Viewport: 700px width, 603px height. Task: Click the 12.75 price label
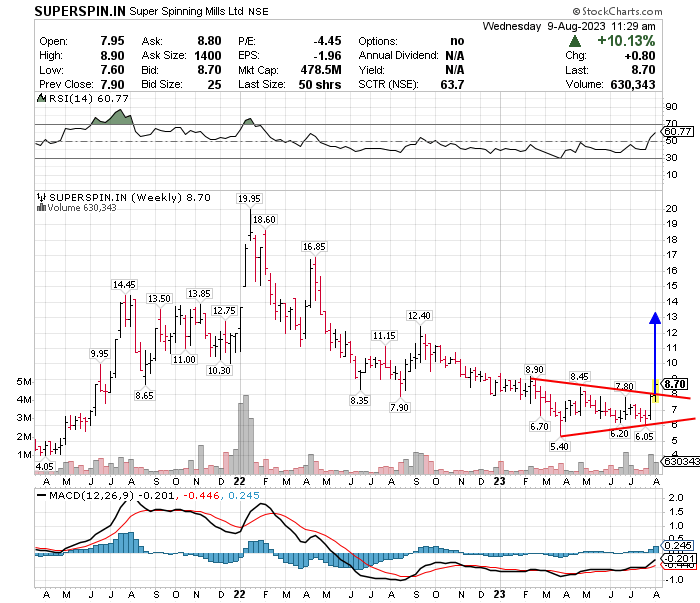pos(224,311)
